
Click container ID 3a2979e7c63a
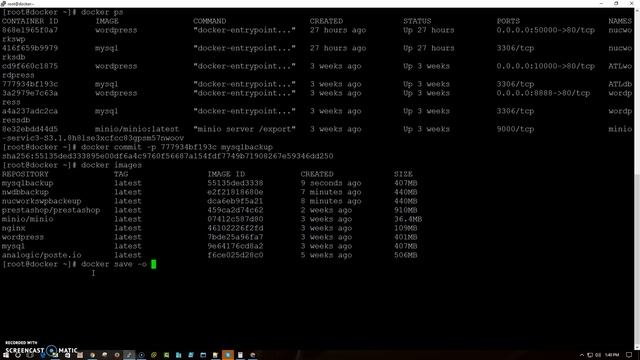click(30, 93)
